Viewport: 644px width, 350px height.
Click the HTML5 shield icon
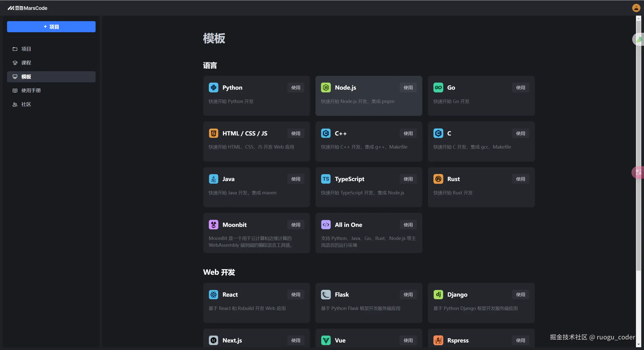(x=213, y=133)
